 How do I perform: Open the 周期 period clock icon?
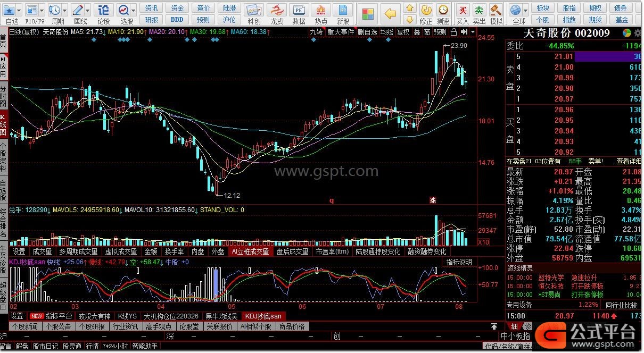(x=54, y=10)
